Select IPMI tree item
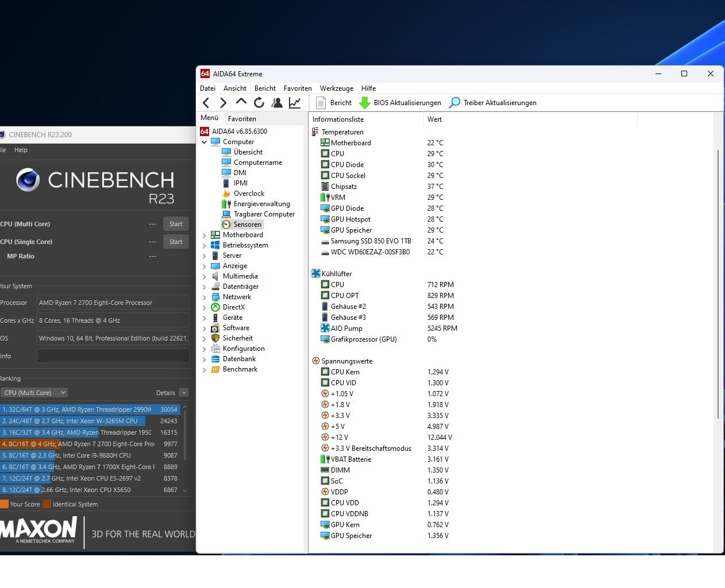 click(235, 183)
